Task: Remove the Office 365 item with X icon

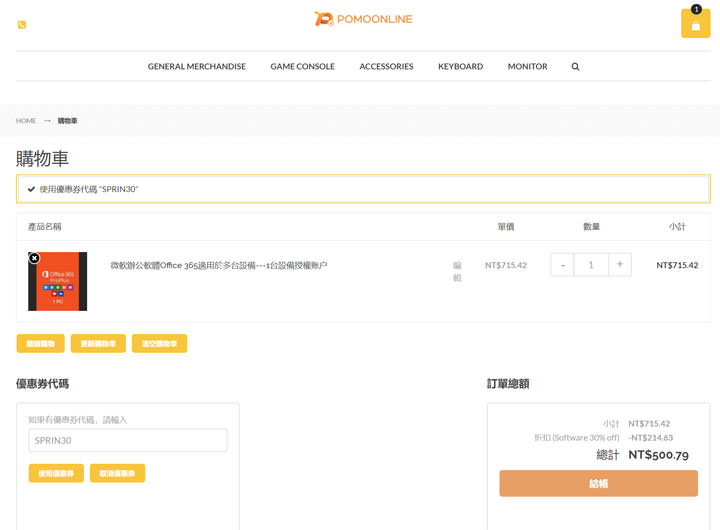Action: (34, 258)
